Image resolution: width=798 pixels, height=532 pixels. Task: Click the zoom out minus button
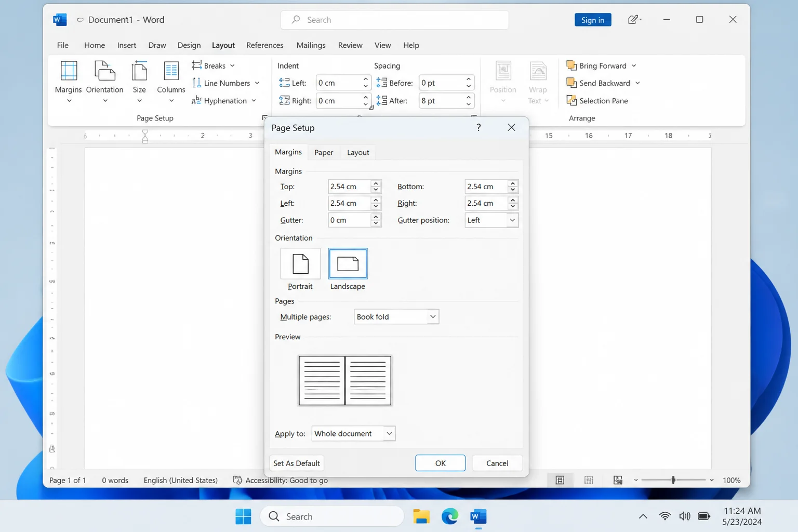[635, 480]
